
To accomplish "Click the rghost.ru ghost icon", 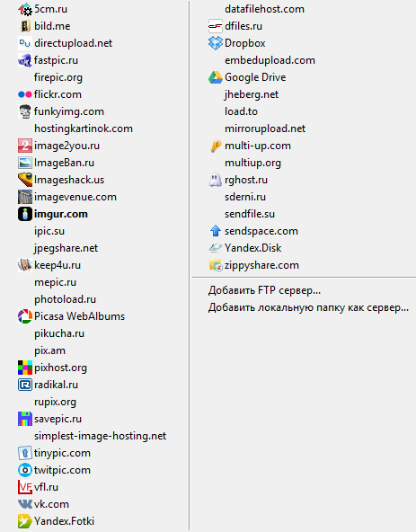I will [x=215, y=180].
